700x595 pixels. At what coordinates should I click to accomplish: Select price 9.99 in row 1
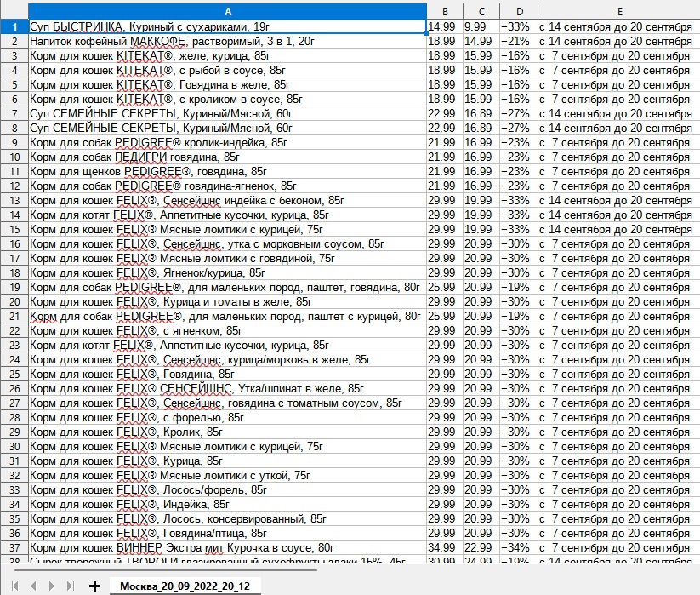click(481, 26)
